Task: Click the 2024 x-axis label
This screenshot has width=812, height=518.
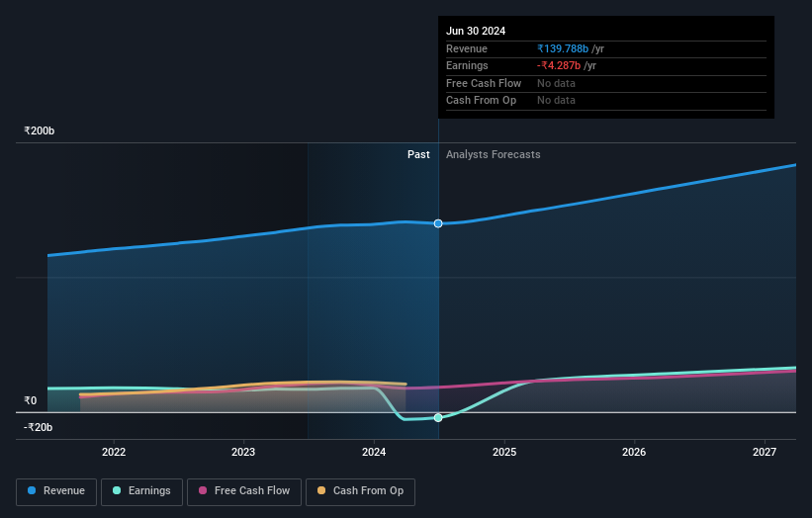Action: pos(374,452)
